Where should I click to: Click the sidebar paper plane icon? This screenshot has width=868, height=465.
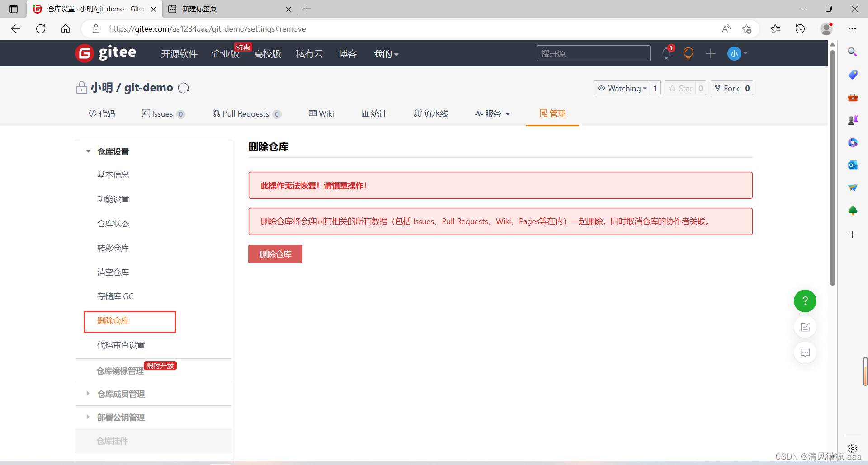pos(852,188)
